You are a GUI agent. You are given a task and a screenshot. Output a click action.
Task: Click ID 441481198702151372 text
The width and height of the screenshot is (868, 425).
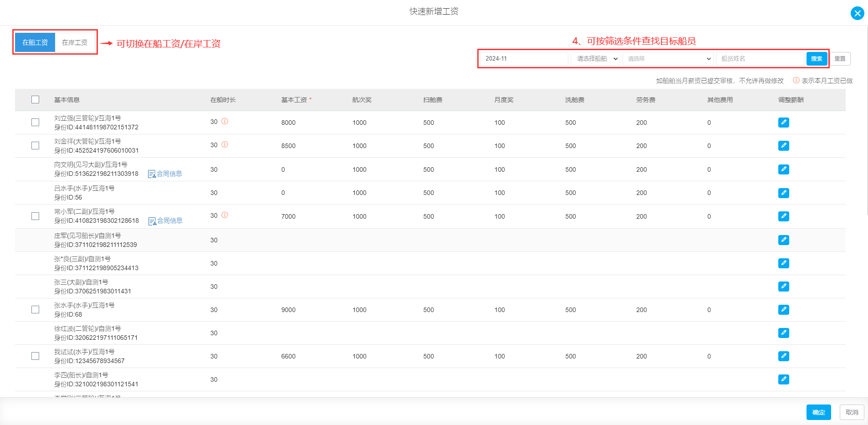[x=107, y=127]
